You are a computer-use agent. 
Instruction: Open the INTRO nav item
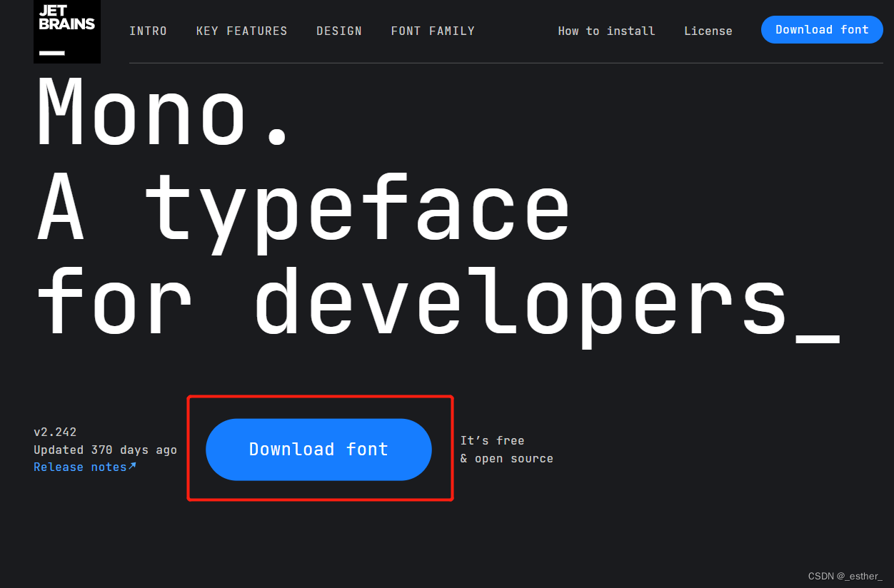148,31
